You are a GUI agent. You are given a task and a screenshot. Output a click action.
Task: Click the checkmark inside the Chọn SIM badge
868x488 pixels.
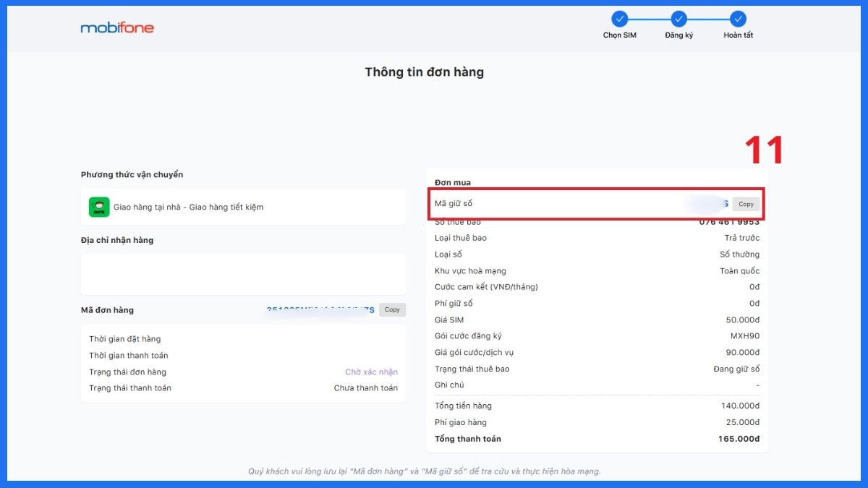(619, 20)
